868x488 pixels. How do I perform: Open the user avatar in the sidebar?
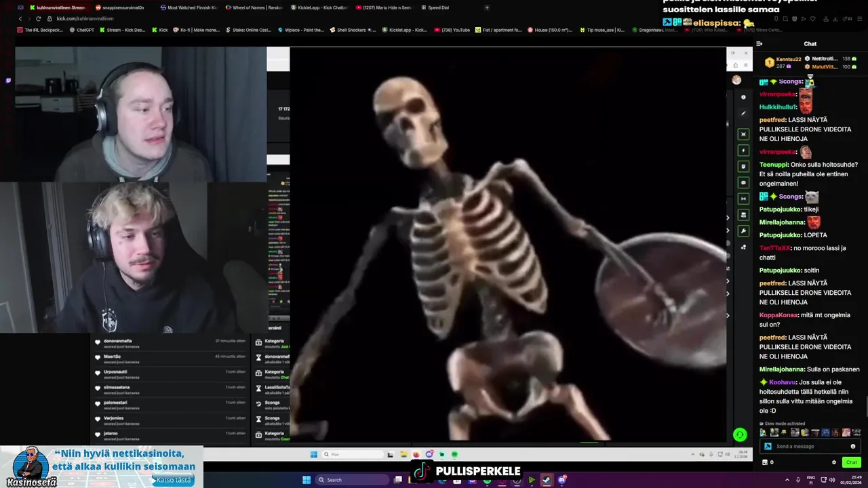pos(736,80)
